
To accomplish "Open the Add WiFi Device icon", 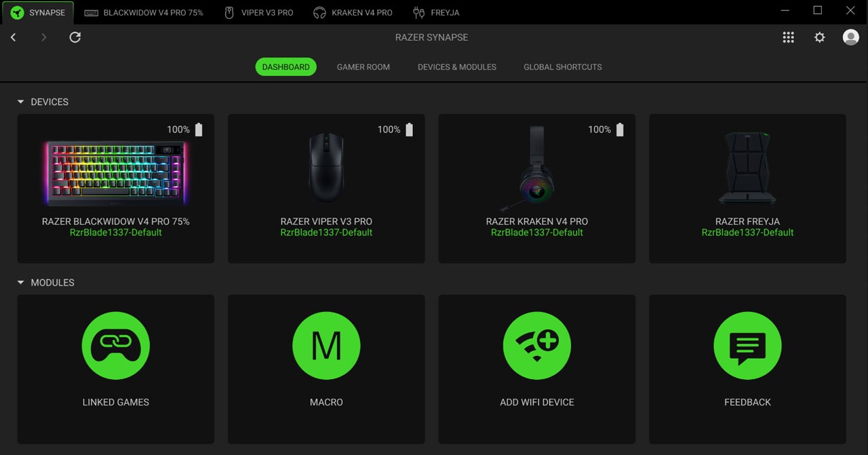I will (x=537, y=346).
